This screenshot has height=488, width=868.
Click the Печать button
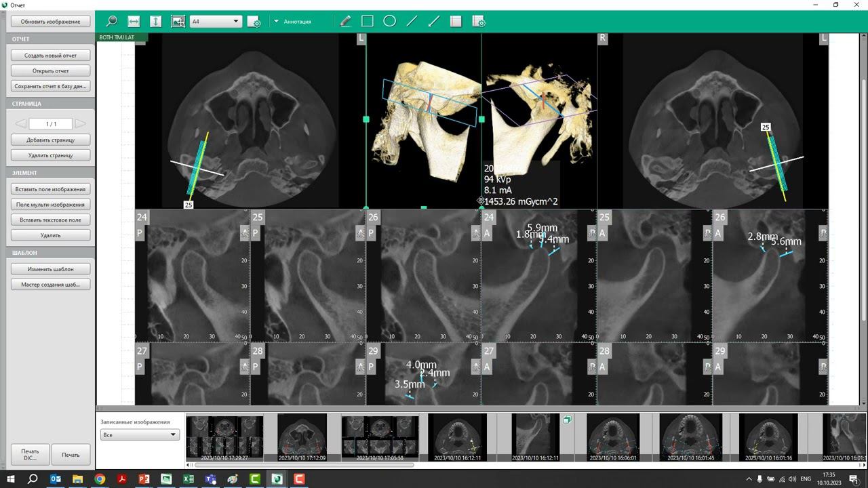click(71, 455)
